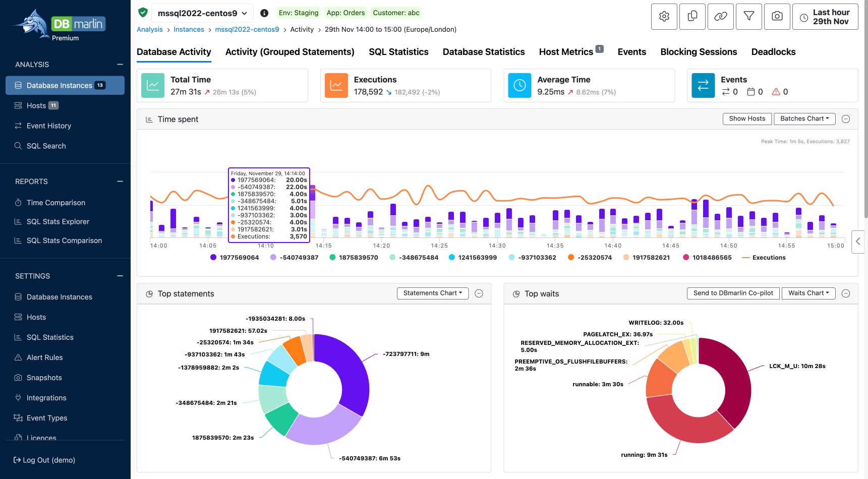The height and width of the screenshot is (479, 868).
Task: Click the DBmarlin logo
Action: click(x=60, y=25)
